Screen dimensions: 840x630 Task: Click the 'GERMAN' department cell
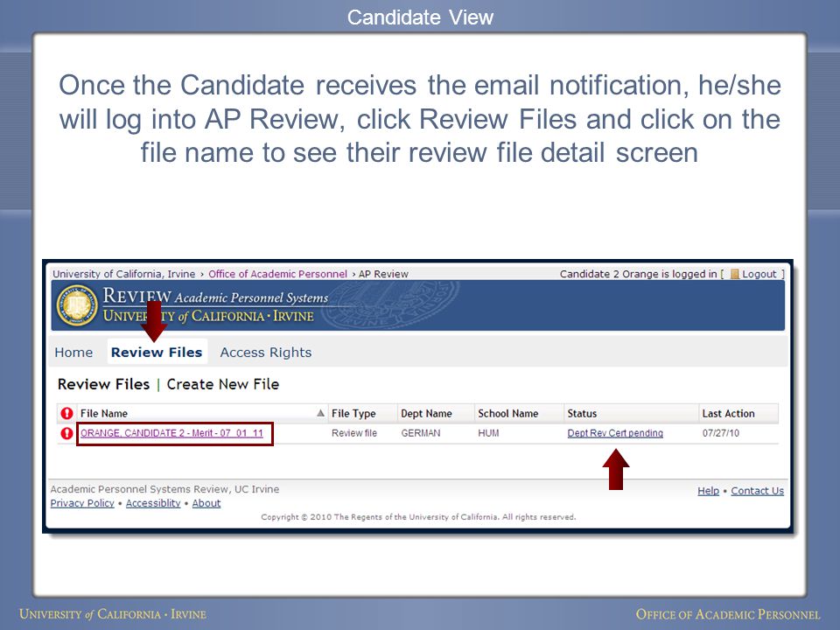tap(421, 433)
